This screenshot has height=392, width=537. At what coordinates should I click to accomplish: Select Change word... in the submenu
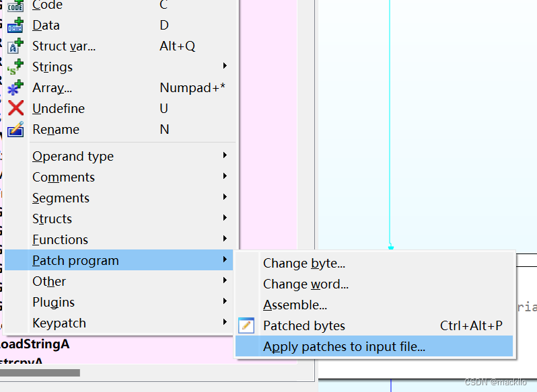tap(374, 284)
